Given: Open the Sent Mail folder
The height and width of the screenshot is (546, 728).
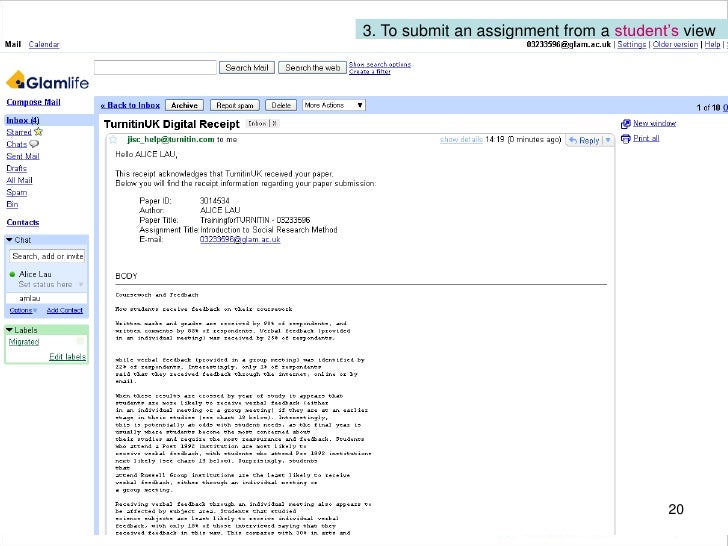Looking at the screenshot, I should coord(23,156).
